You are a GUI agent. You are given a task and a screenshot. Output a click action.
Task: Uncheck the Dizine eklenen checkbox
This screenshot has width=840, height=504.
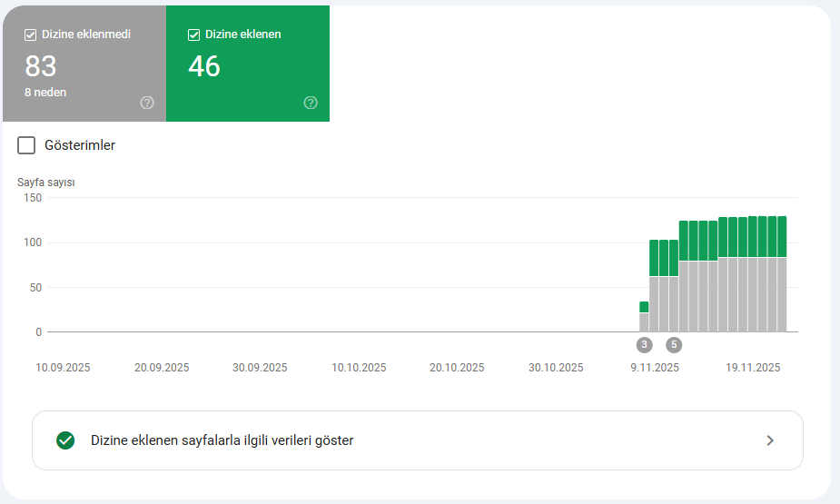193,35
